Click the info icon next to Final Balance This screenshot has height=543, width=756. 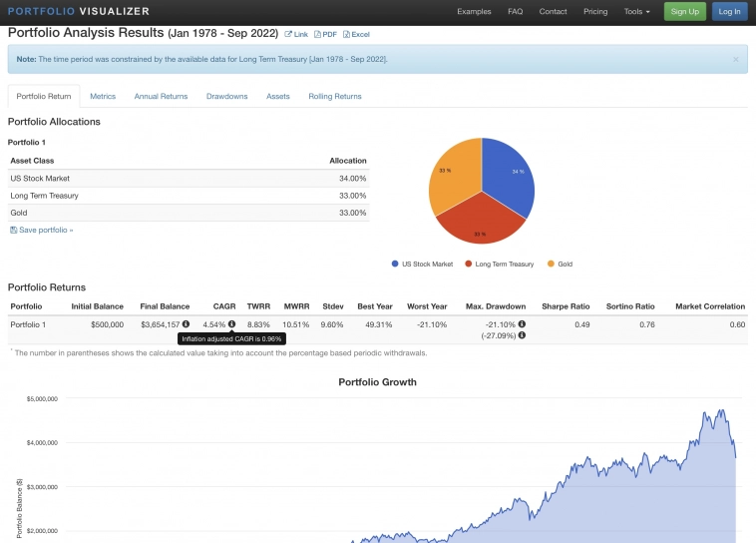tap(186, 324)
